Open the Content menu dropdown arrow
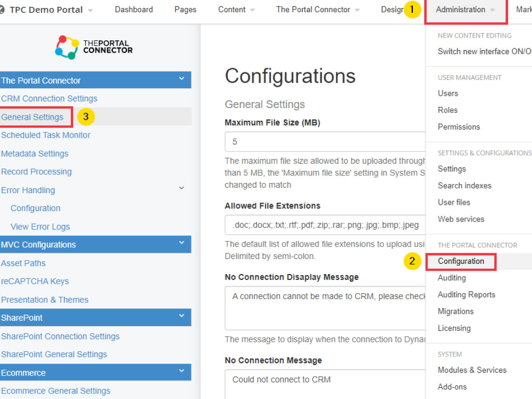 click(x=252, y=10)
